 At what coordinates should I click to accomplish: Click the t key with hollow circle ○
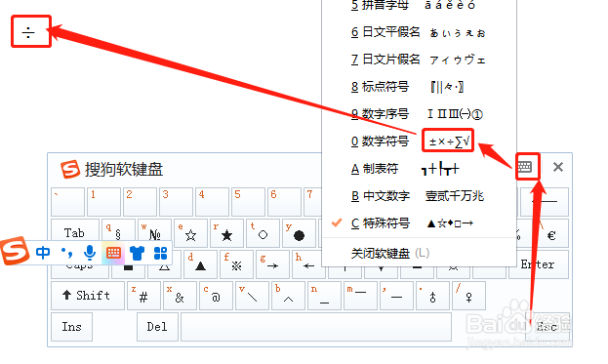(263, 233)
